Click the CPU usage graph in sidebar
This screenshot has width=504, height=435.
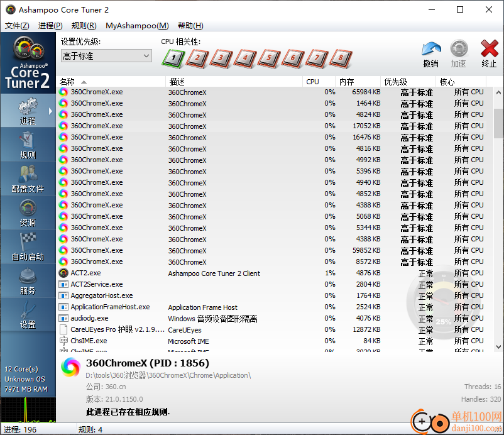pos(28,409)
